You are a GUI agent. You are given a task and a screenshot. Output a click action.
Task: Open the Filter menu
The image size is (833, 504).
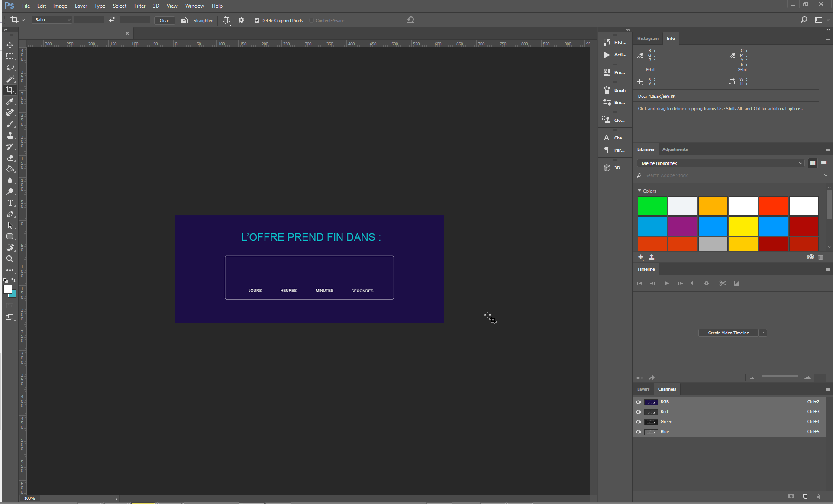pos(140,6)
